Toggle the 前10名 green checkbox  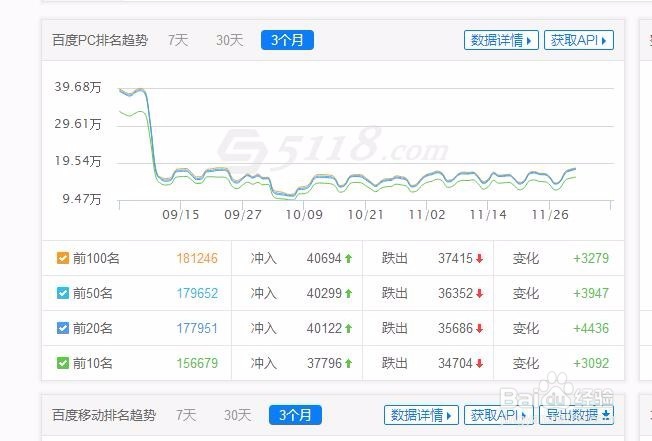point(63,363)
